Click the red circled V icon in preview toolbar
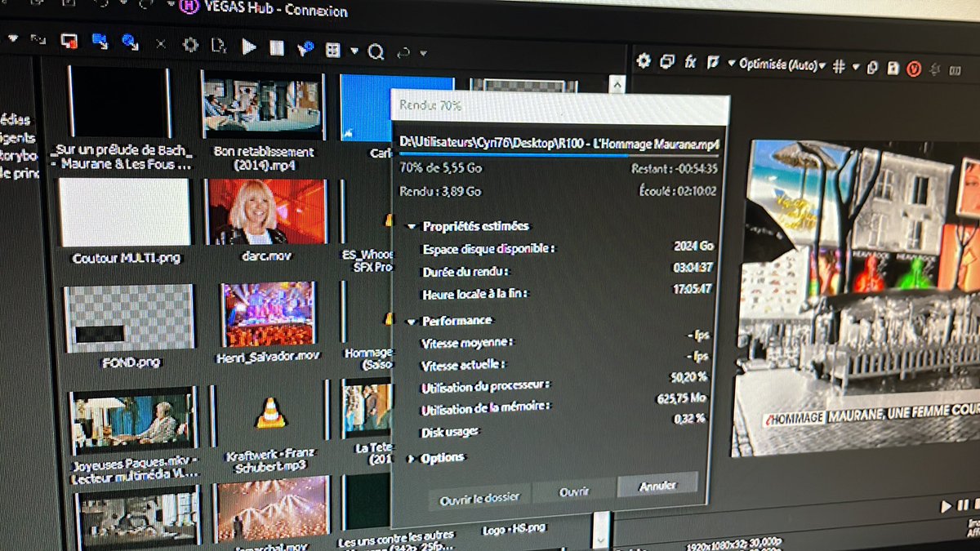This screenshot has width=980, height=551. [914, 69]
